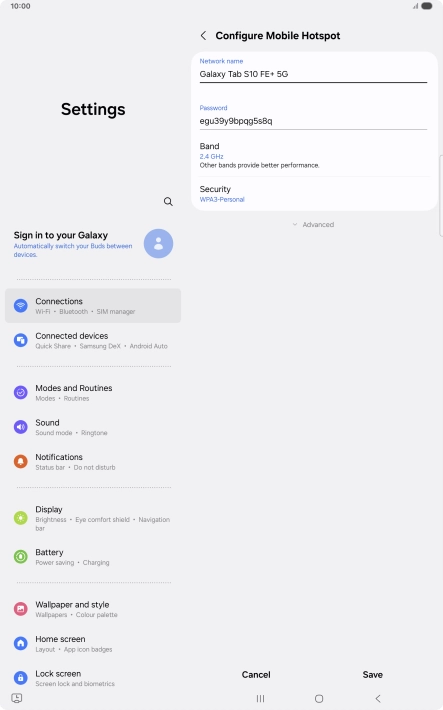The height and width of the screenshot is (710, 443).
Task: Open the Security type option
Action: tap(313, 193)
